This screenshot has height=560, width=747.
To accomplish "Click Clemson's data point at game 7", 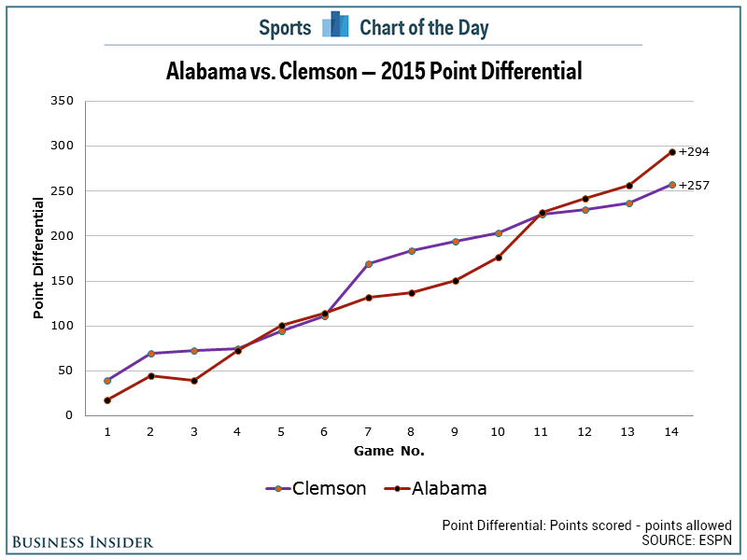I will 369,264.
